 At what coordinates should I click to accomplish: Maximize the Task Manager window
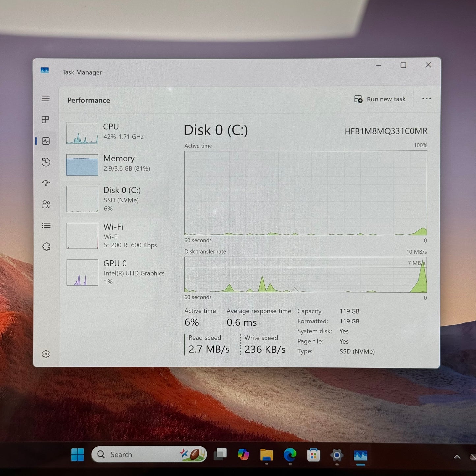[403, 65]
